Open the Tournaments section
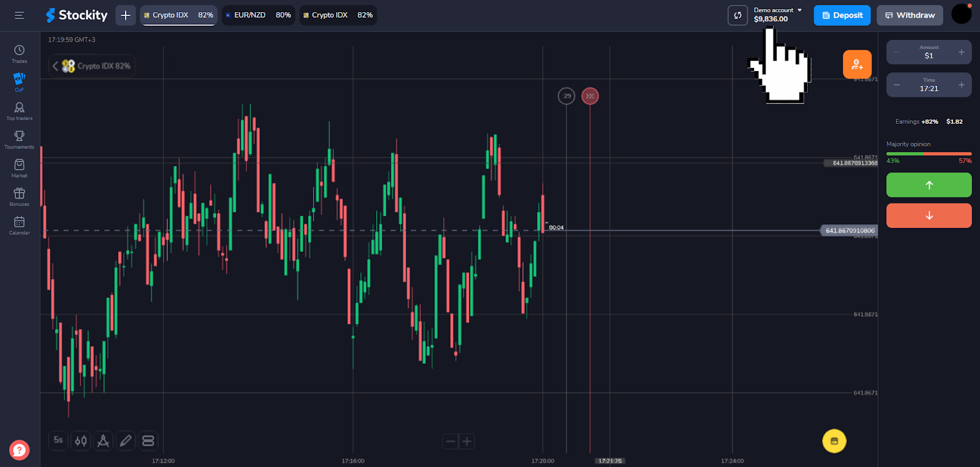Viewport: 980px width, 467px height. click(19, 139)
